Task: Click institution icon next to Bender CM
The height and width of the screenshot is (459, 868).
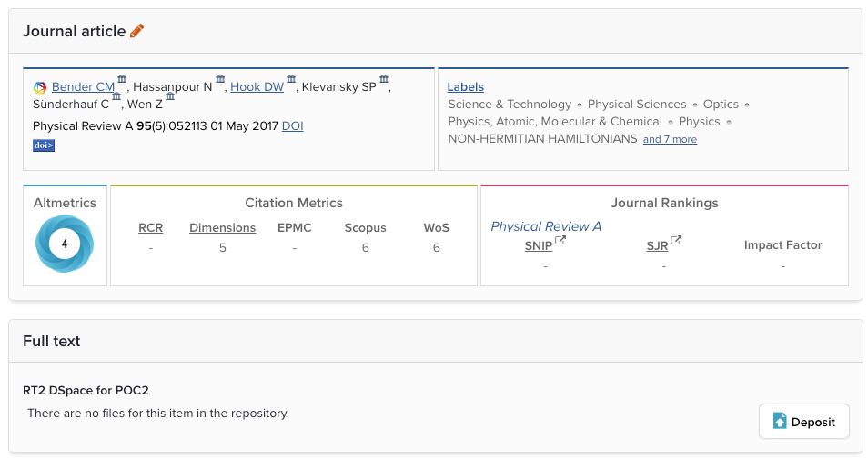Action: click(x=122, y=80)
